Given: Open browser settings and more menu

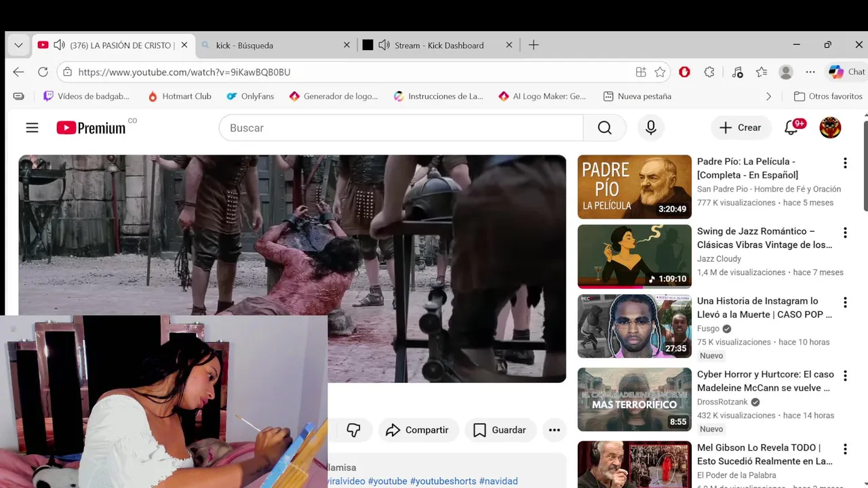Looking at the screenshot, I should [x=810, y=72].
